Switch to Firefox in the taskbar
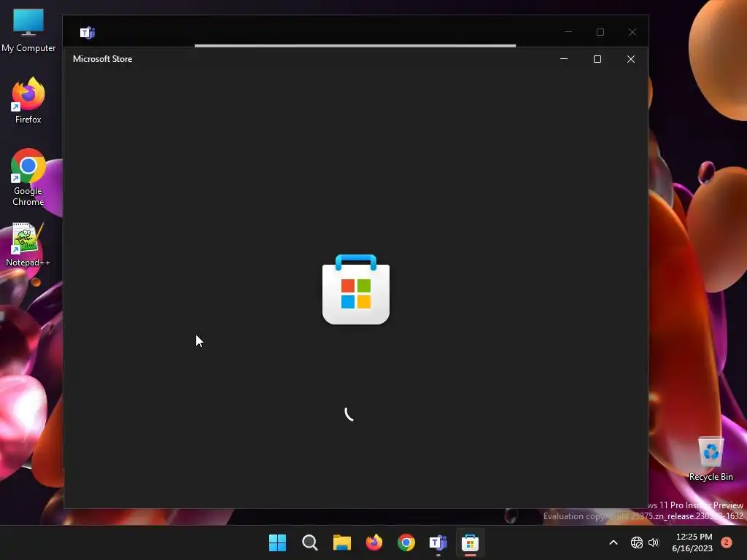Image resolution: width=747 pixels, height=560 pixels. (x=374, y=542)
